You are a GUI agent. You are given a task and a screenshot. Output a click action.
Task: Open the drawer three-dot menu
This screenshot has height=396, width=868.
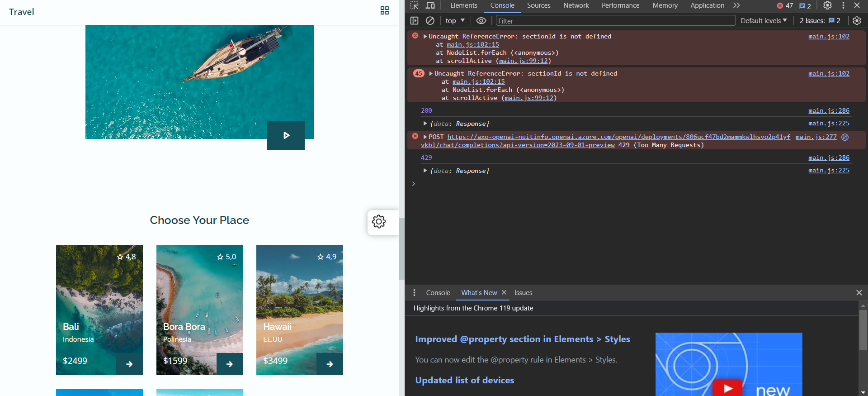pyautogui.click(x=414, y=293)
